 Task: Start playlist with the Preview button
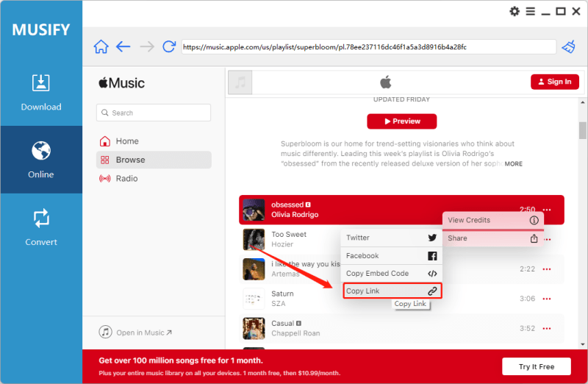point(401,121)
